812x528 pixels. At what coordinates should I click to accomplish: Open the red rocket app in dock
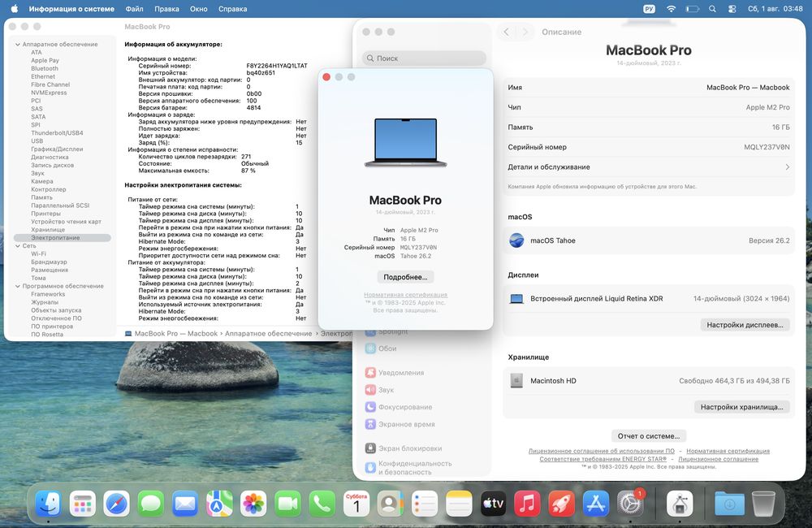561,503
